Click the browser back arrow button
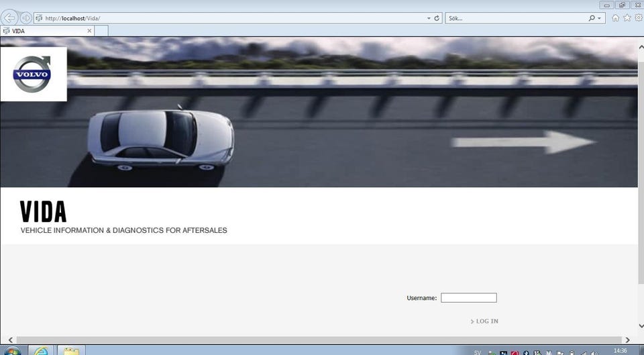Screen dimensions: 644x355 (9, 18)
